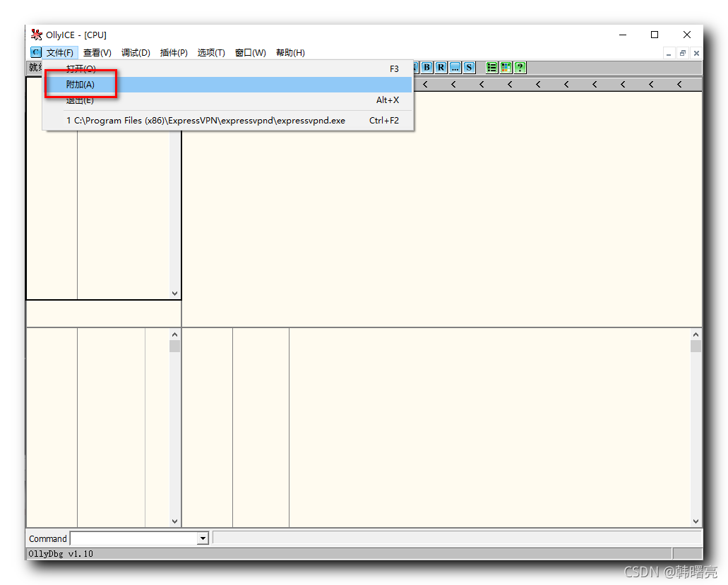This screenshot has width=728, height=585.
Task: Reopen recent file expressvpnd.exe
Action: [x=227, y=121]
